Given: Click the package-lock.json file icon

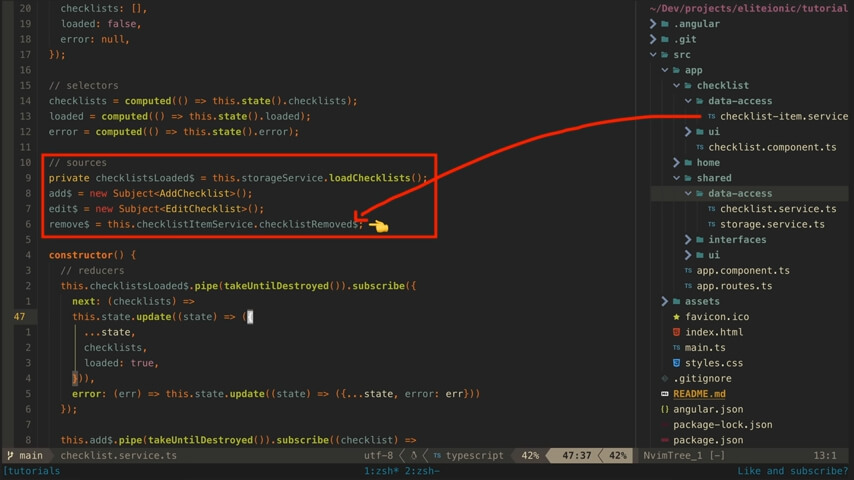Looking at the screenshot, I should click(x=664, y=424).
